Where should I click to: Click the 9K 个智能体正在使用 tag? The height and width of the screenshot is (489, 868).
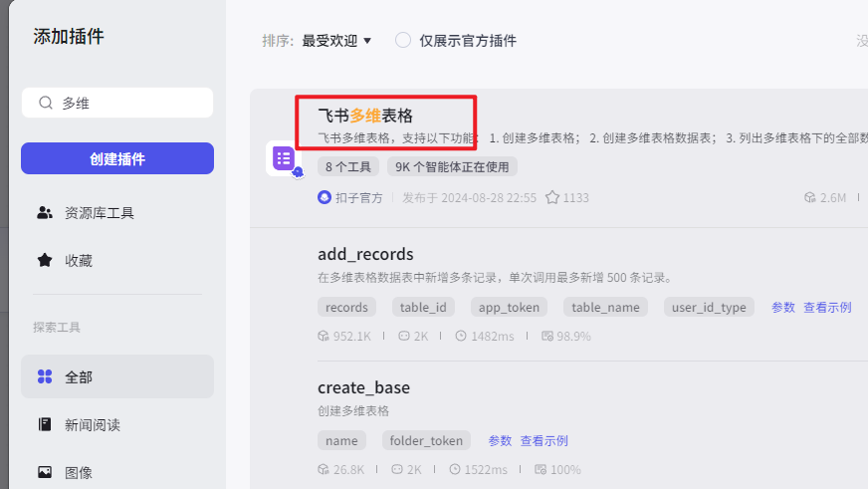click(452, 166)
